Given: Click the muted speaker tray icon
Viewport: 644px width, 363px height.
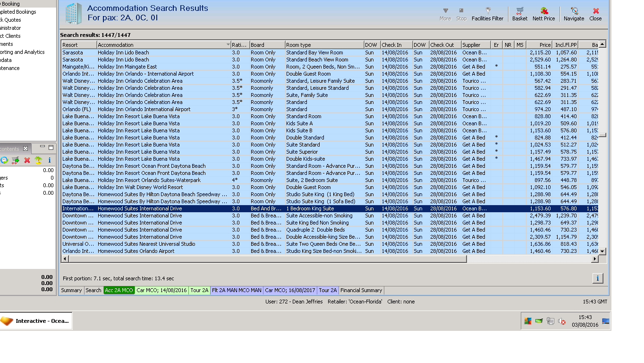Looking at the screenshot, I should click(x=562, y=321).
